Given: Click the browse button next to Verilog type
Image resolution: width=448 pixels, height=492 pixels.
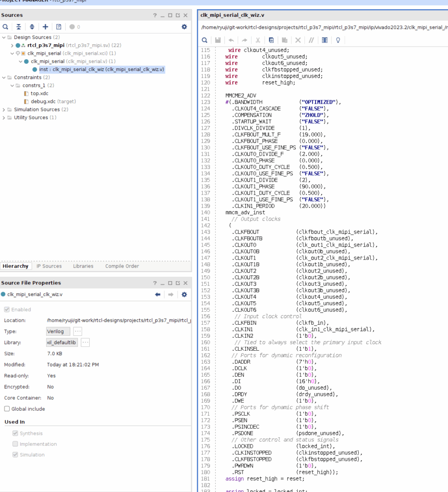Looking at the screenshot, I should 78,332.
